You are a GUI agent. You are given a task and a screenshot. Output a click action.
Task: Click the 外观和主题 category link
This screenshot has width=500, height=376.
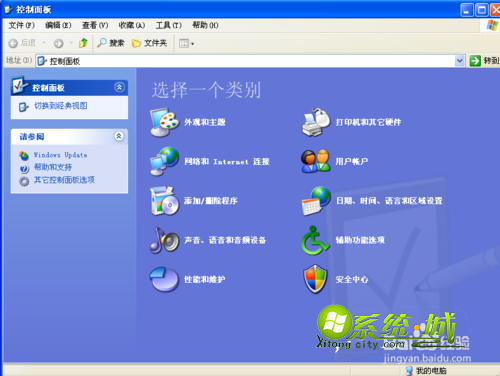[x=205, y=122]
